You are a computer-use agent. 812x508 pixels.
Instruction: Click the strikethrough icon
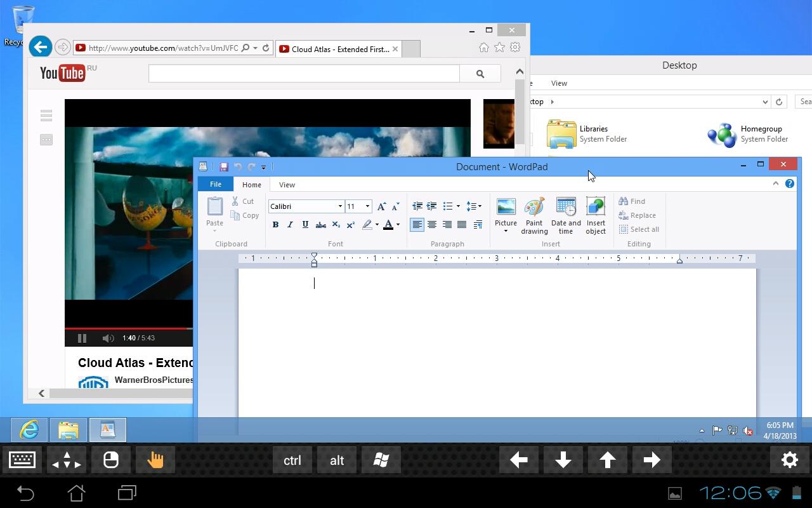(x=320, y=225)
